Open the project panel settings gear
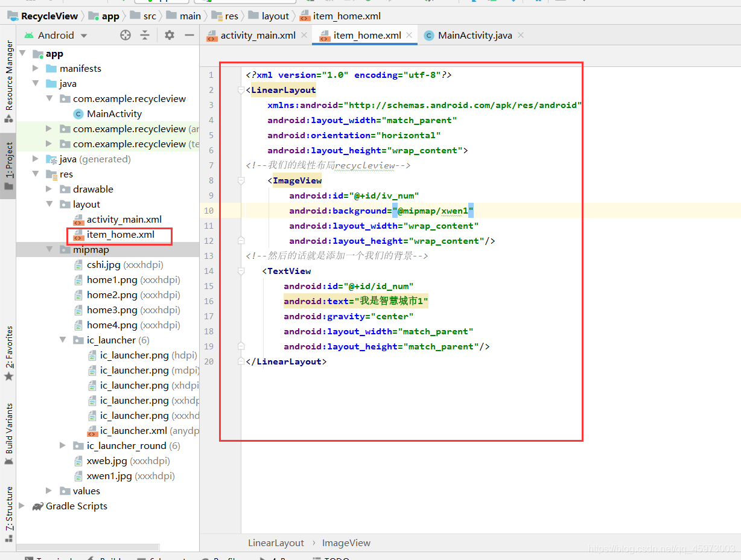 coord(170,35)
